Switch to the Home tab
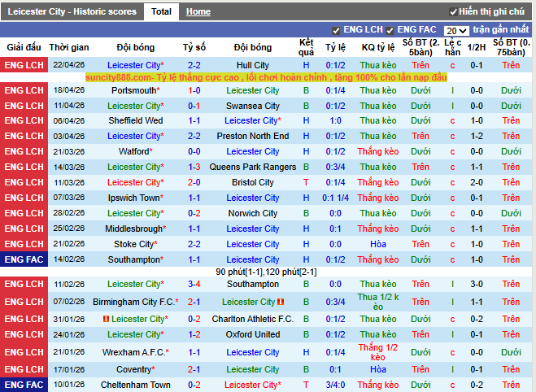This screenshot has width=536, height=392. pyautogui.click(x=198, y=12)
